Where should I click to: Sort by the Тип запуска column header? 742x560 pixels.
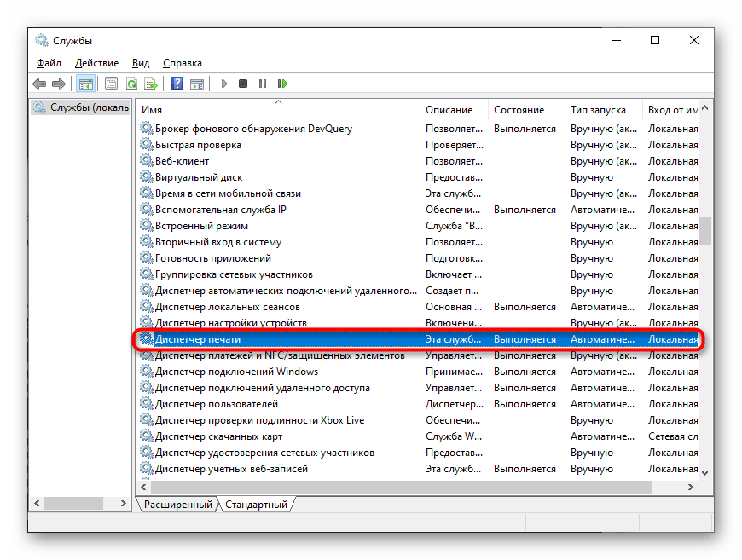(x=602, y=110)
